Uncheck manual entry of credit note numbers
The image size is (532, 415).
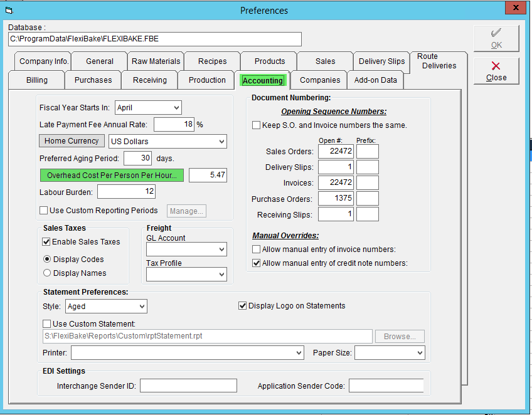[x=256, y=263]
